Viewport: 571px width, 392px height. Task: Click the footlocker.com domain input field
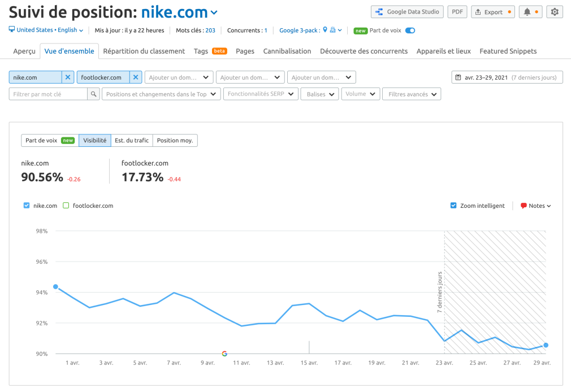[103, 77]
